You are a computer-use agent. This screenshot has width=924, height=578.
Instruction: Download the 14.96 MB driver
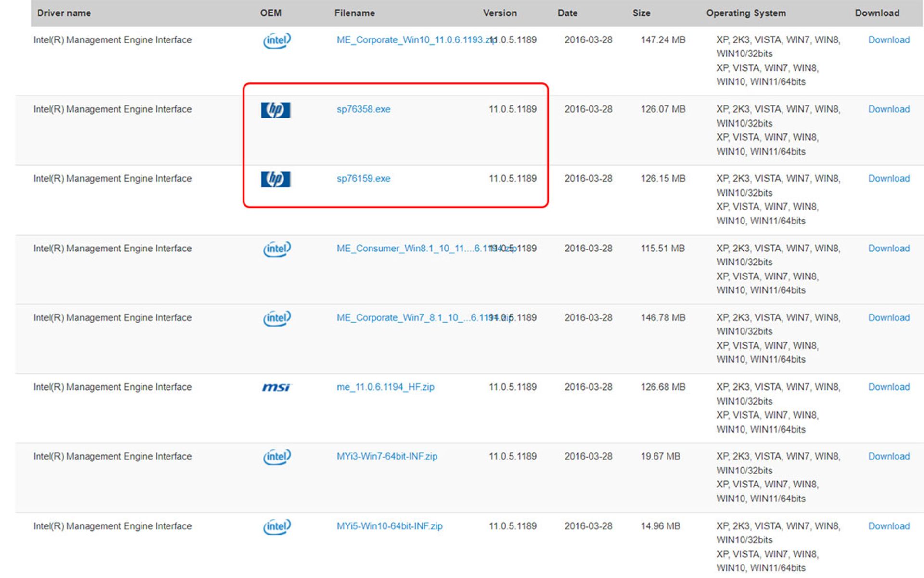pyautogui.click(x=888, y=526)
